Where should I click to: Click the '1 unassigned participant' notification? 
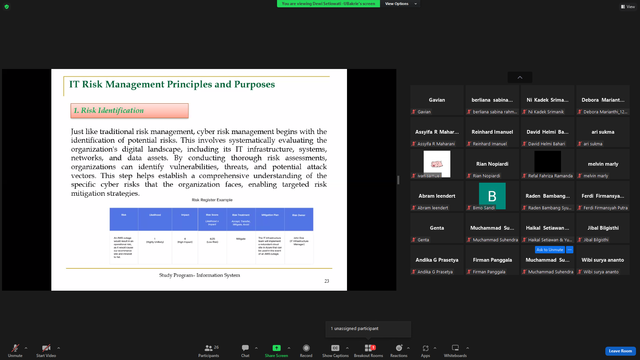pos(368,329)
